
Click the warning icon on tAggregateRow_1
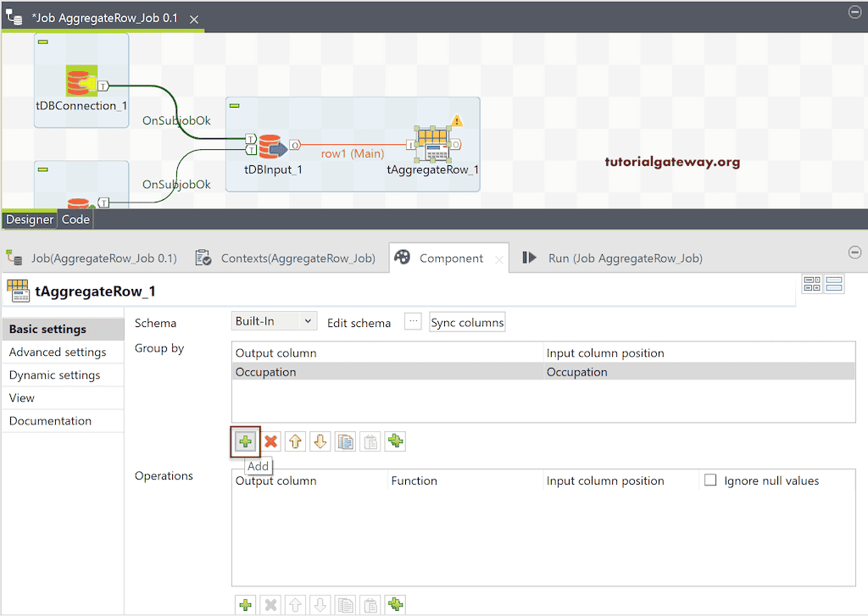pyautogui.click(x=457, y=120)
